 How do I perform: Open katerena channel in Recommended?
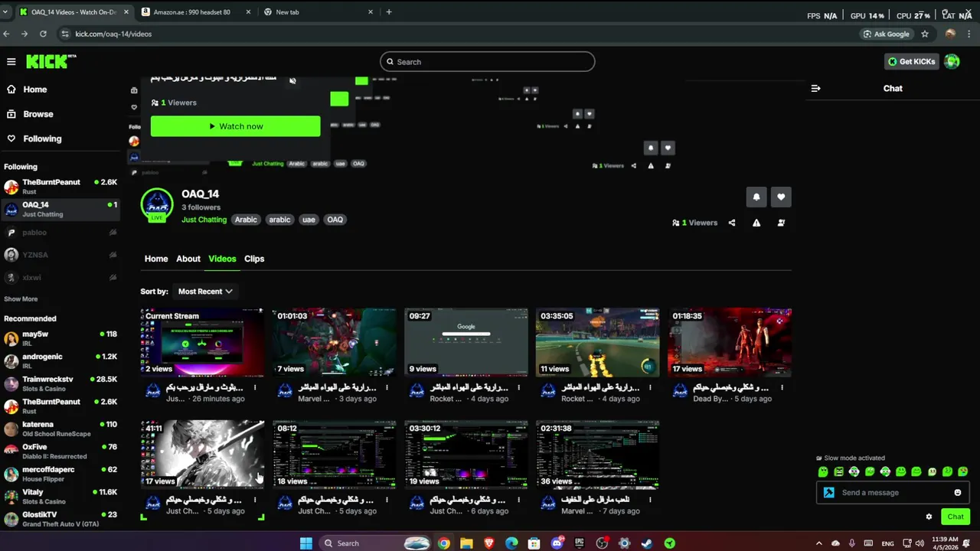click(60, 429)
